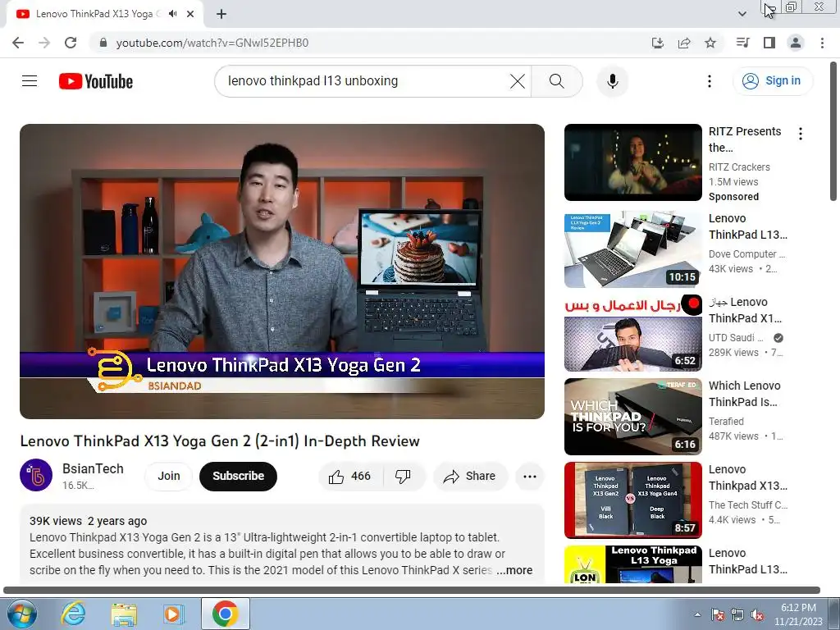Screen dimensions: 840x630
Task: Close the Lenovo ThinkPad X13 Yoga tab
Action: (x=190, y=14)
